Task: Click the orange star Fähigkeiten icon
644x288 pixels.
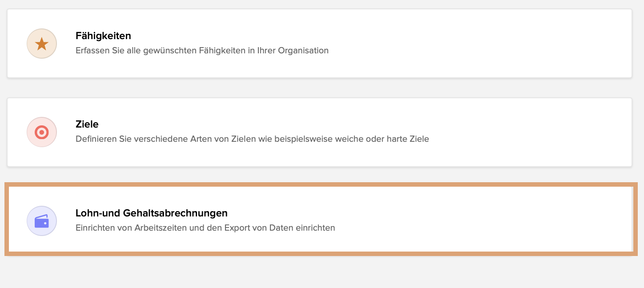Action: pyautogui.click(x=42, y=44)
